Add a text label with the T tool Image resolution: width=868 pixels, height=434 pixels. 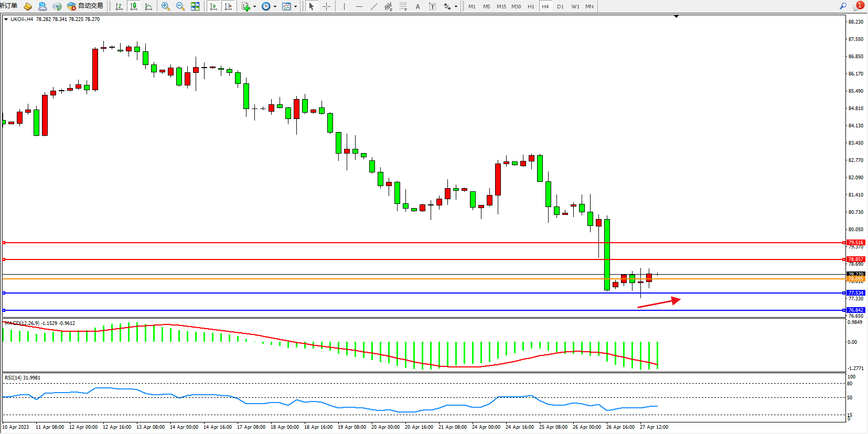pos(432,6)
